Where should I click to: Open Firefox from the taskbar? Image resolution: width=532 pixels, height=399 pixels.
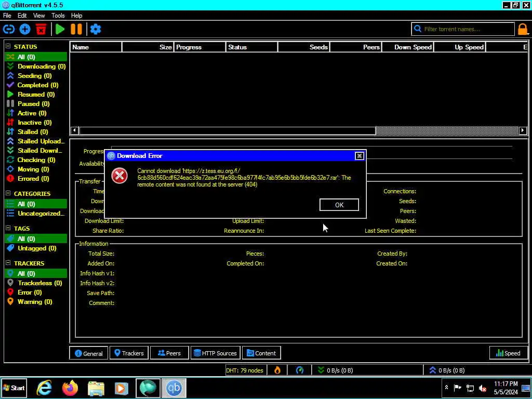(70, 388)
